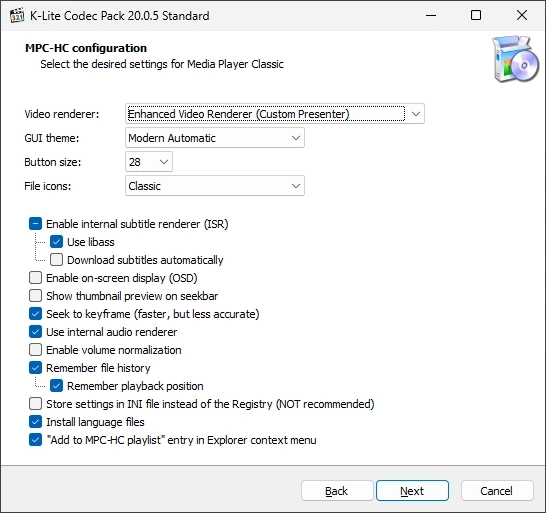Check Store settings in INI file option
The height and width of the screenshot is (513, 546).
coord(36,404)
